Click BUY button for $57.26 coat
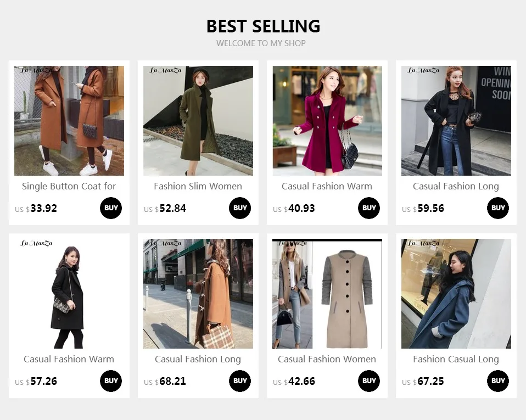This screenshot has width=526, height=420. click(x=111, y=381)
